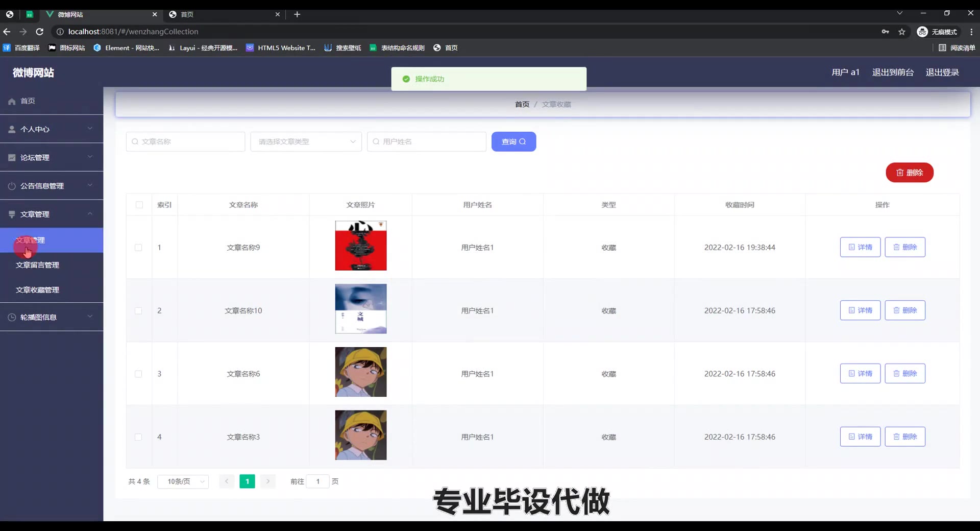Open the 请选择文章类型 dropdown
Image resolution: width=980 pixels, height=531 pixels.
click(306, 141)
